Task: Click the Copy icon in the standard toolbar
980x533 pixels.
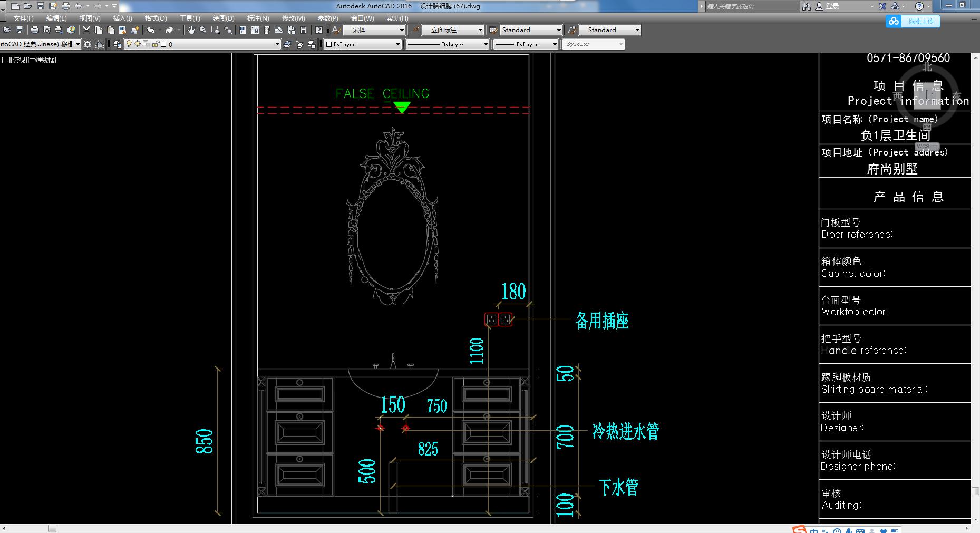Action: [99, 30]
